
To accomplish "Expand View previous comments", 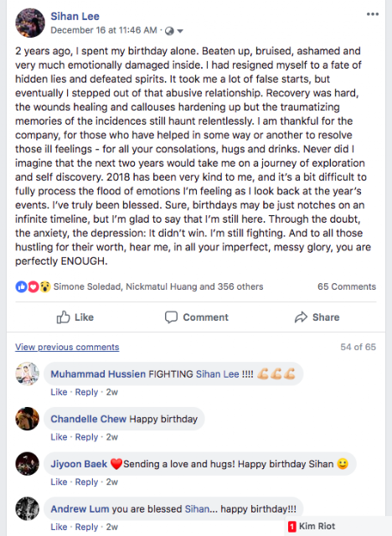I will pyautogui.click(x=67, y=347).
